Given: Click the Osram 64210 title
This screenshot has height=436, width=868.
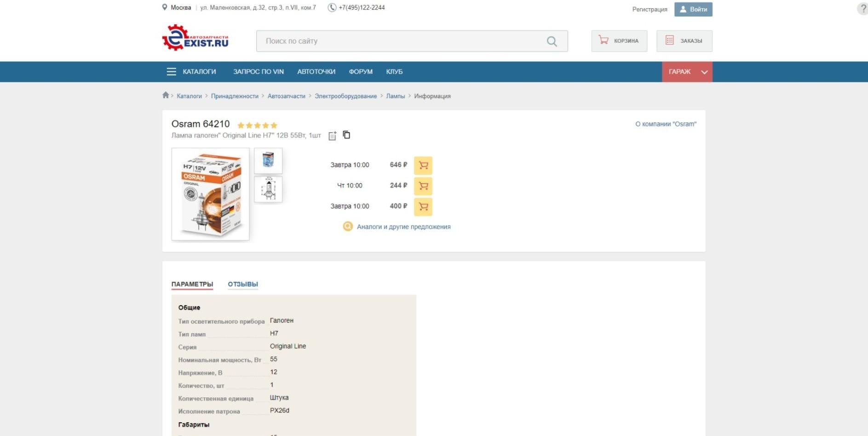Looking at the screenshot, I should pos(201,124).
